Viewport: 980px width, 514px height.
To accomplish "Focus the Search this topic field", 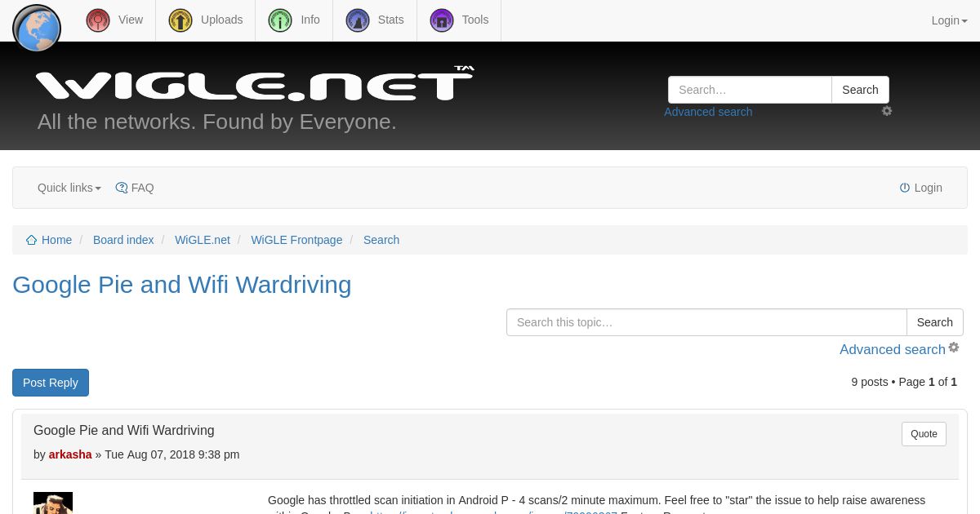I will click(x=706, y=322).
